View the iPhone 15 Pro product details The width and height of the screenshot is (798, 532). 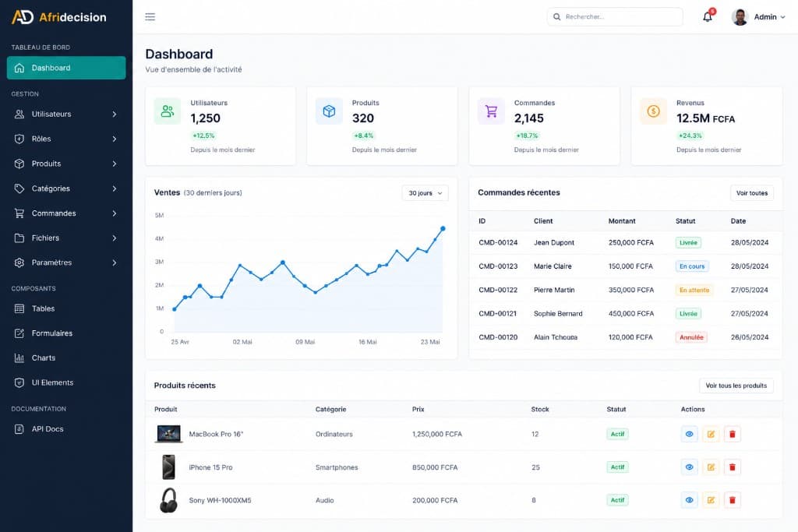pyautogui.click(x=689, y=467)
